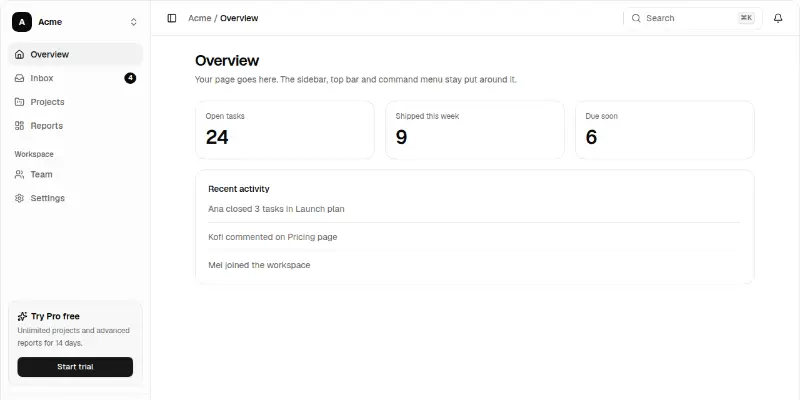
Task: Select 'Mei joined the workspace'
Action: [x=259, y=265]
